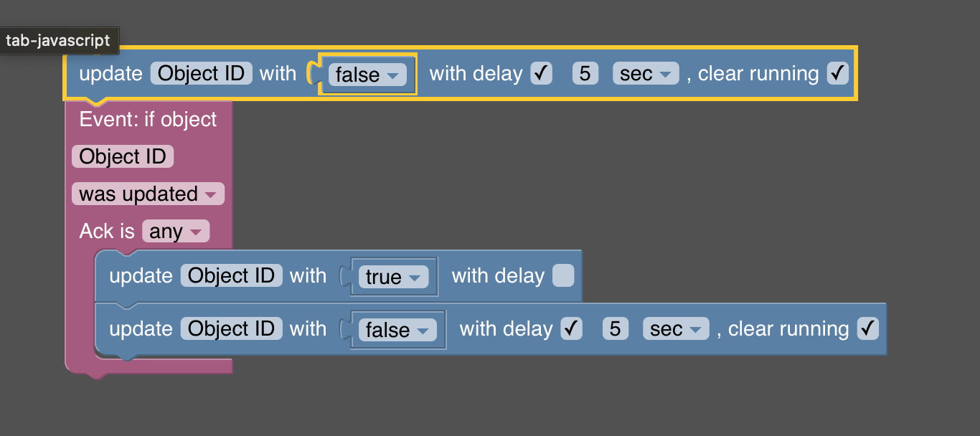Click Object ID field in highlighted top block

tap(201, 73)
